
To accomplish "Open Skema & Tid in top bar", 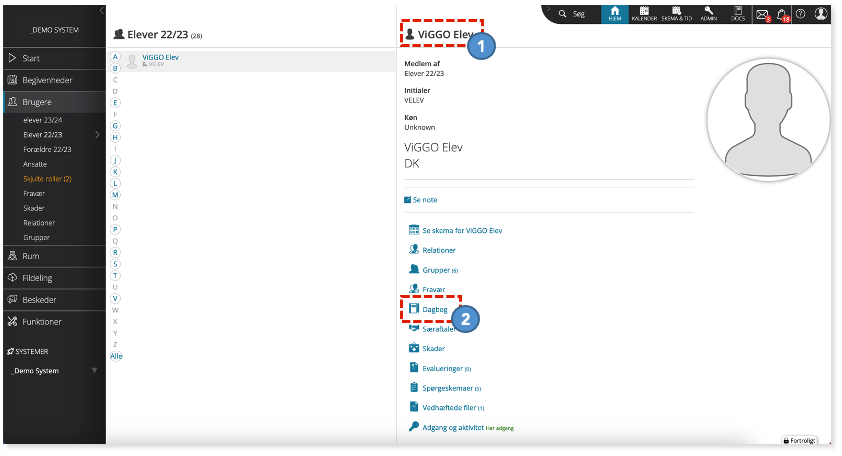I will pyautogui.click(x=677, y=14).
